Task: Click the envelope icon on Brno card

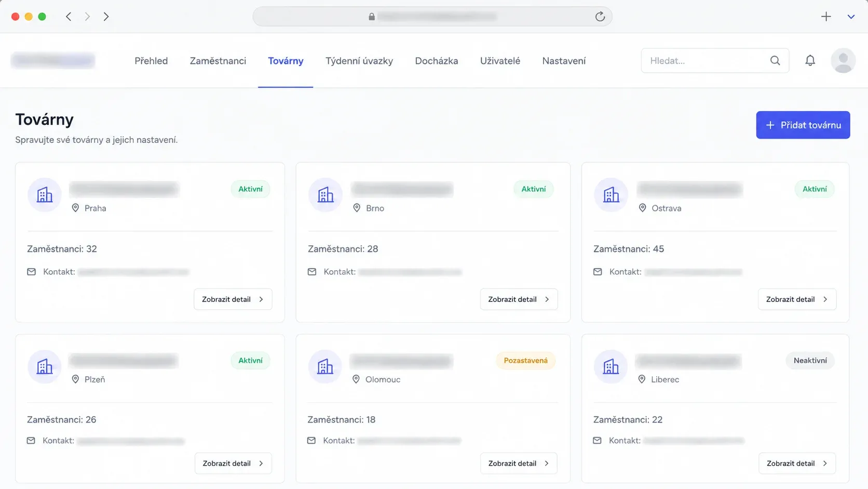Action: (312, 272)
